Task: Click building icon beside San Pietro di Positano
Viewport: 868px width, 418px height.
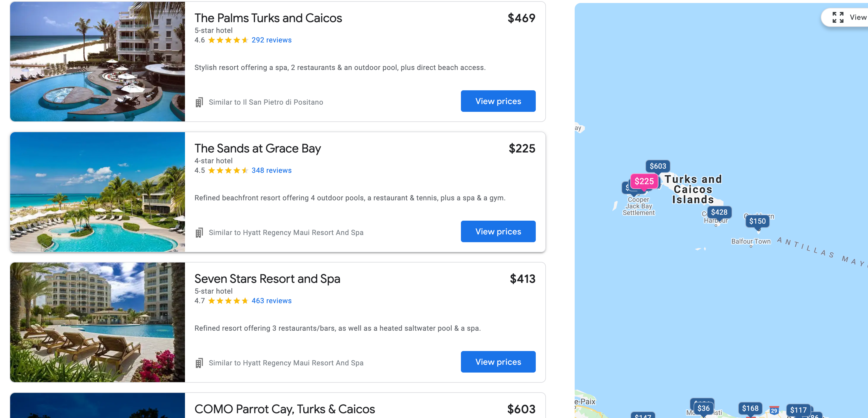Action: (x=199, y=102)
